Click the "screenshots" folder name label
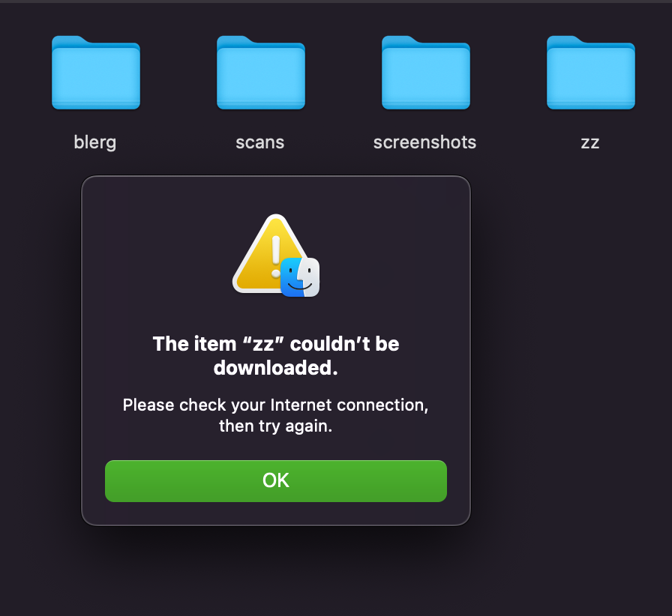 tap(424, 142)
